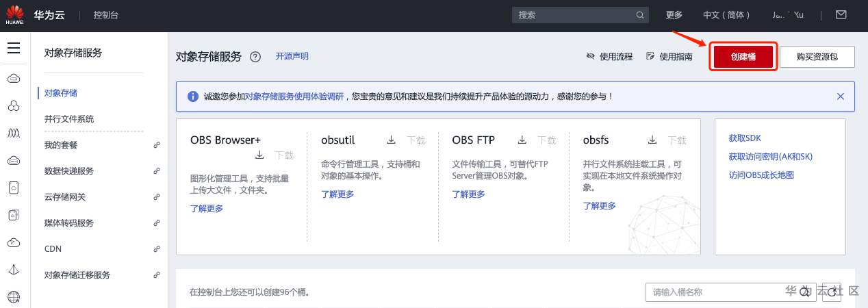Click the Huawei logo

[x=15, y=15]
